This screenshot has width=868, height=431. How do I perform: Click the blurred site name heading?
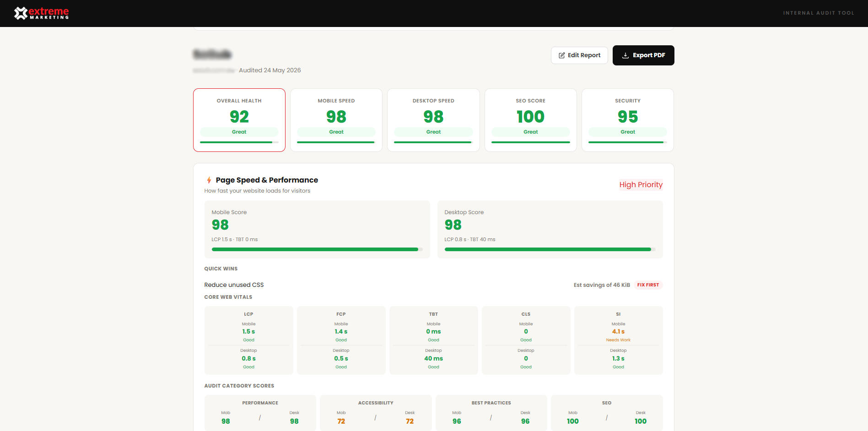click(212, 54)
